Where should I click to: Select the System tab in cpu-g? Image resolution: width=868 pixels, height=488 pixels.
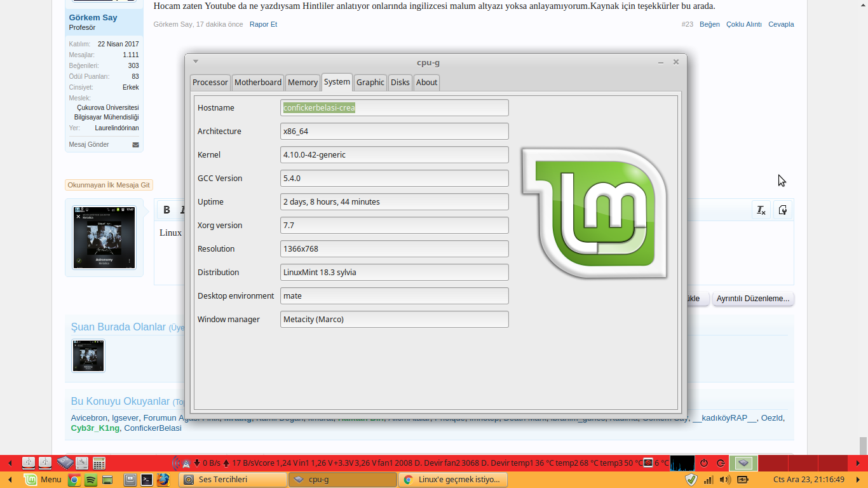click(x=337, y=81)
